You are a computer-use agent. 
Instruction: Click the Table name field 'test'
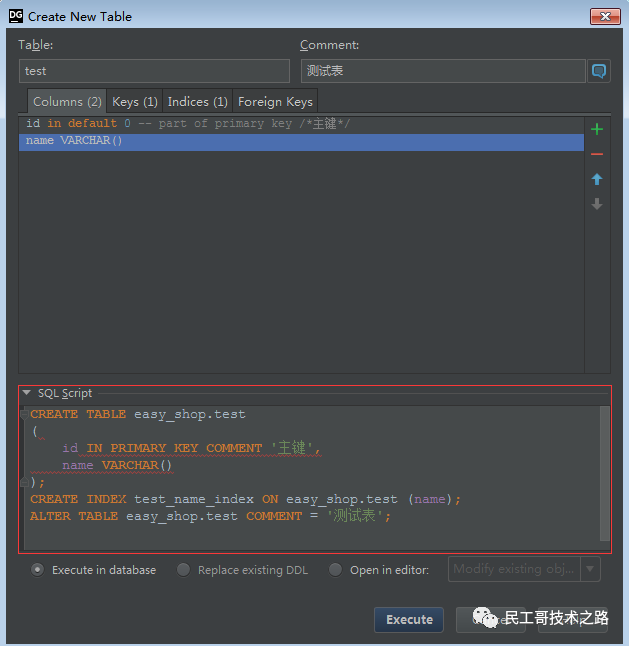(154, 71)
